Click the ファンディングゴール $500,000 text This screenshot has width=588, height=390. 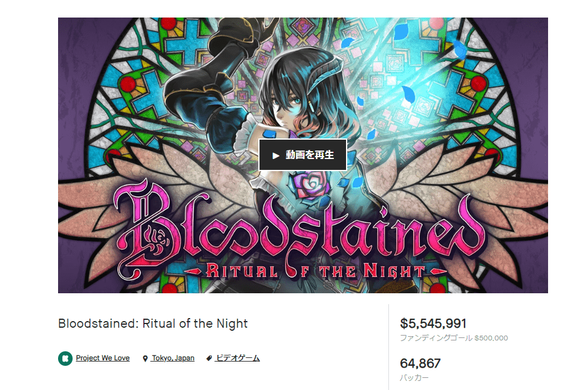454,338
